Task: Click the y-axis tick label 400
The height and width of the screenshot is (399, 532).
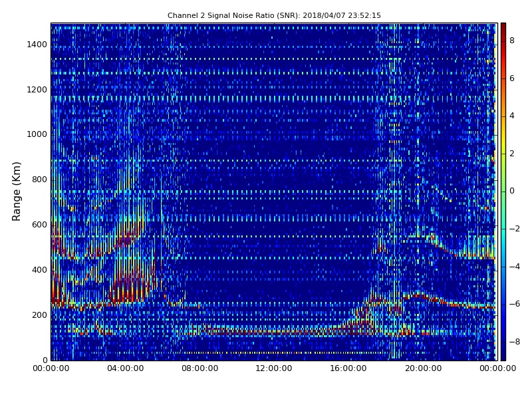Action: pyautogui.click(x=39, y=270)
